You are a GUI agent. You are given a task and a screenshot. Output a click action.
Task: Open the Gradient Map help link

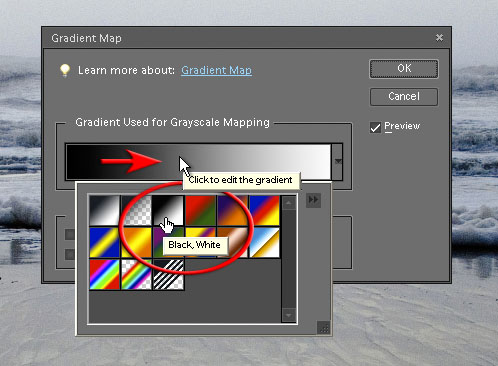click(216, 70)
